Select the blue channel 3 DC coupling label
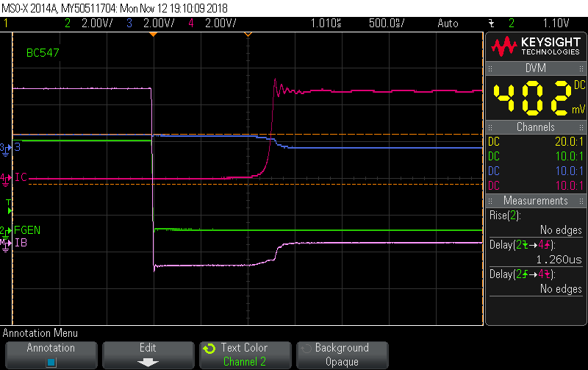This screenshot has width=588, height=370. [x=494, y=171]
